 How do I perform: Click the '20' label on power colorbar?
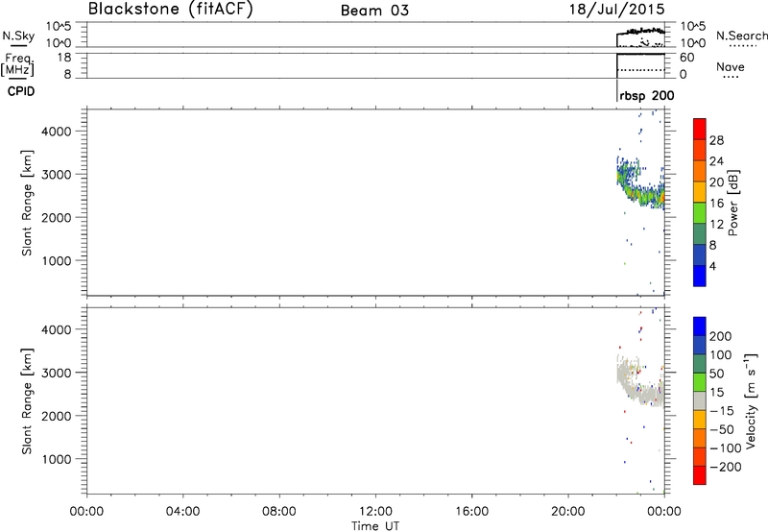716,182
